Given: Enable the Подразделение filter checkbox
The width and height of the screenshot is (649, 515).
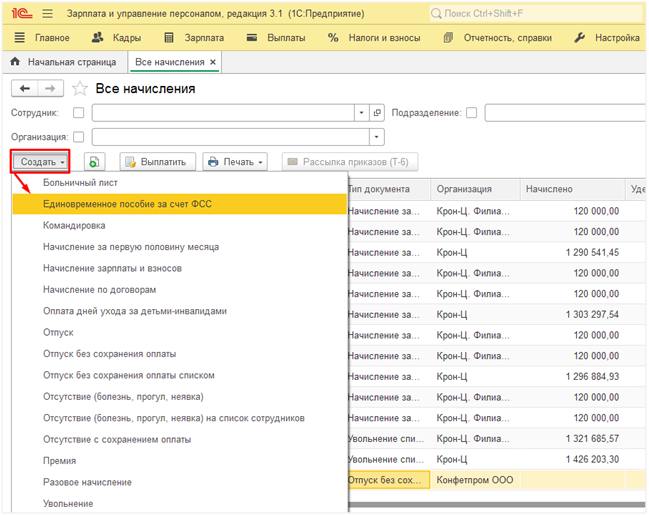Looking at the screenshot, I should [x=472, y=113].
